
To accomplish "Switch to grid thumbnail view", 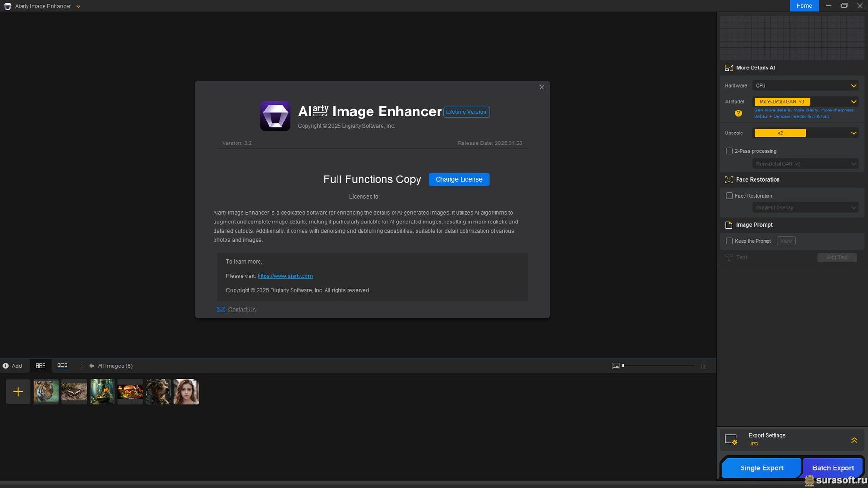I will pos(41,366).
